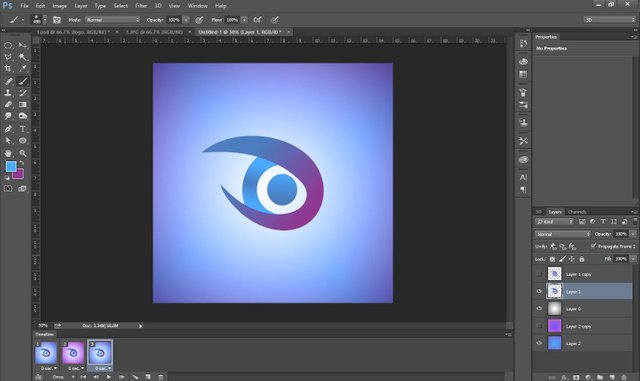Hide Layer 0 using eye icon
Screen dimensions: 640x381
(539, 309)
